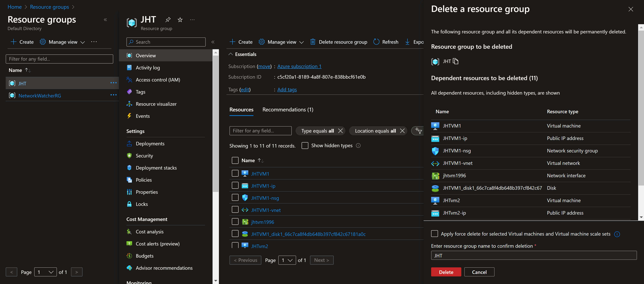Sort the resource groups list by Name
This screenshot has width=644, height=284.
click(x=20, y=70)
